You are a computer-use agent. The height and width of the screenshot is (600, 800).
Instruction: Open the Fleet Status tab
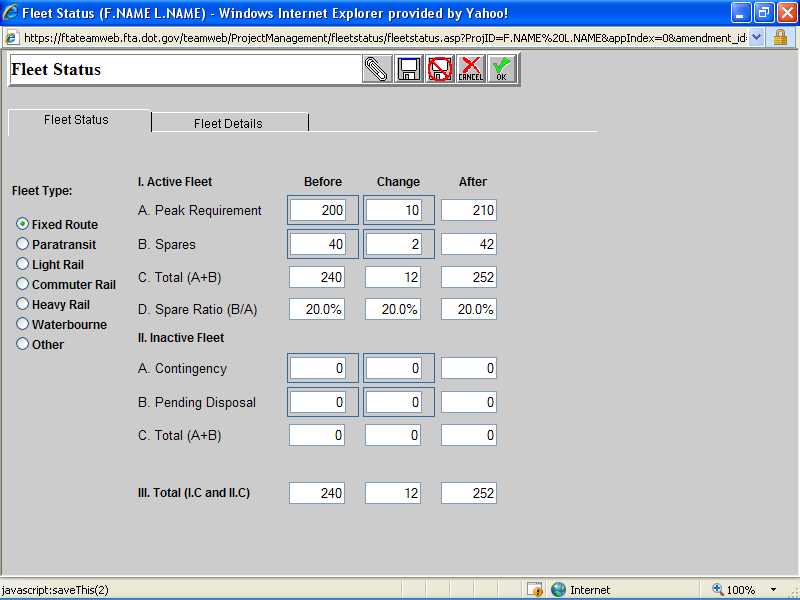(x=77, y=120)
